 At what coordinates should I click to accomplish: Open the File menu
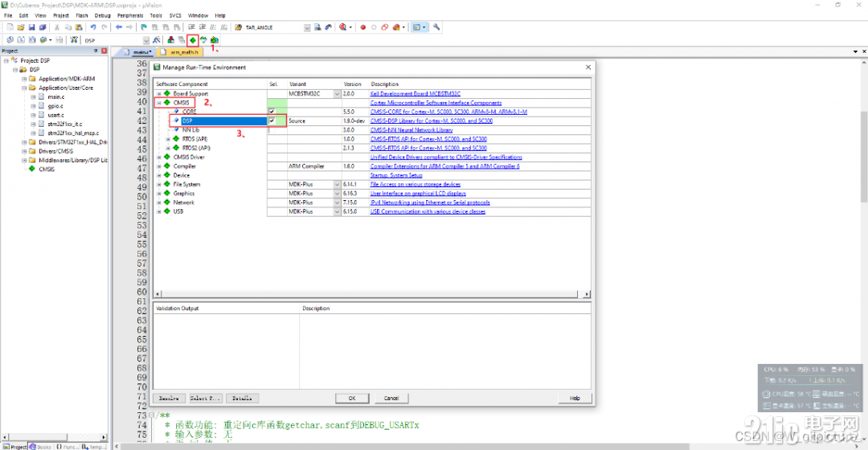[x=8, y=15]
